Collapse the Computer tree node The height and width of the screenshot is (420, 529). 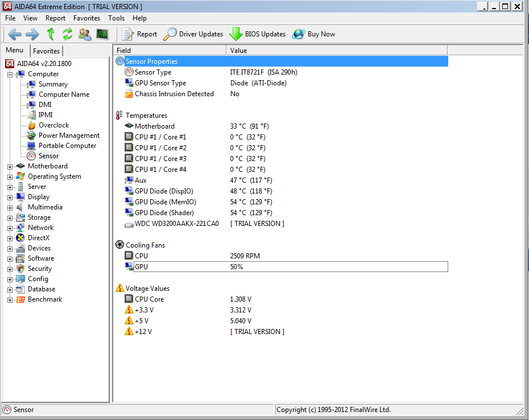10,75
